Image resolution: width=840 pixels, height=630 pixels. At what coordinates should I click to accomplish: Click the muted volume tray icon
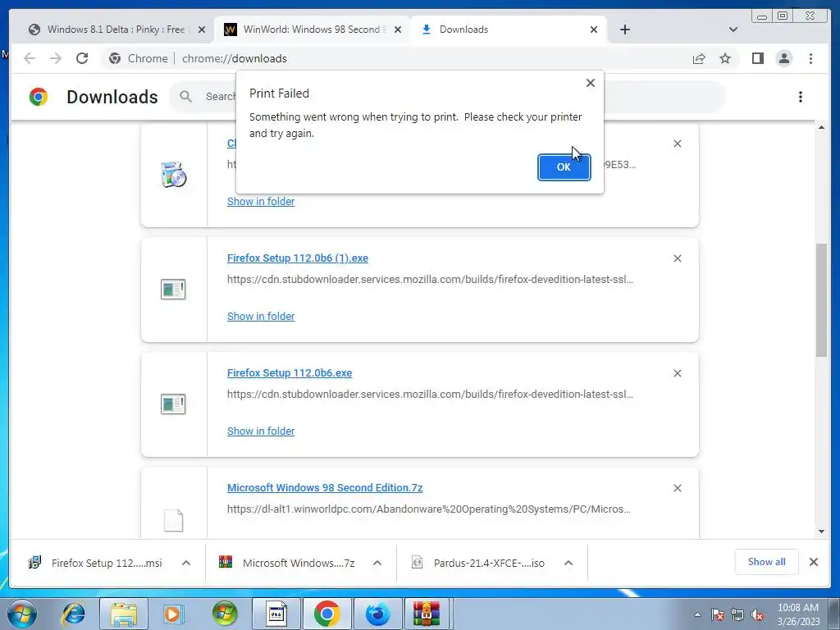pos(757,614)
